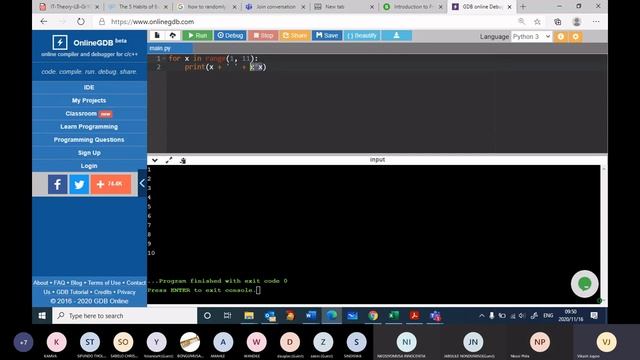Image resolution: width=640 pixels, height=360 pixels.
Task: Open the Terms of Use footer link
Action: 104,282
